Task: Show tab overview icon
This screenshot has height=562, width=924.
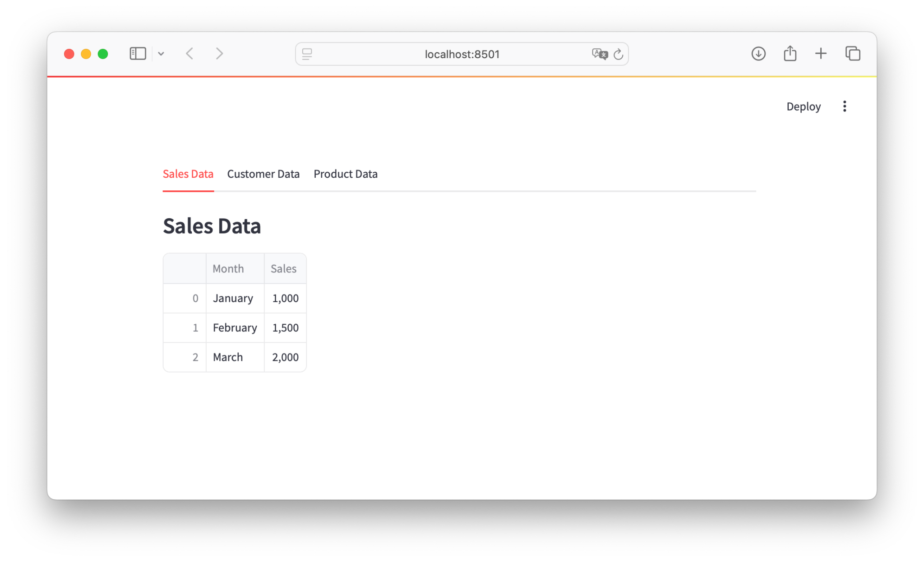Action: [852, 54]
